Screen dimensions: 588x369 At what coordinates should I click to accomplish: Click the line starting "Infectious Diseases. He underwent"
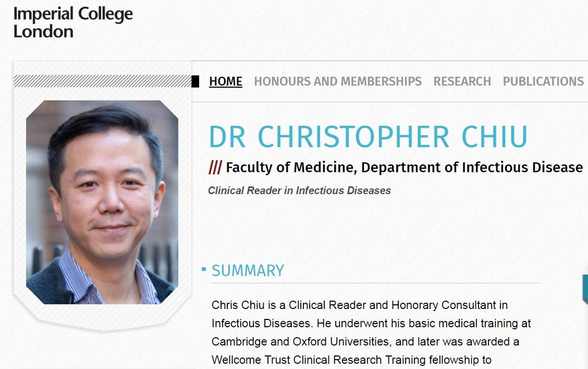pos(371,324)
